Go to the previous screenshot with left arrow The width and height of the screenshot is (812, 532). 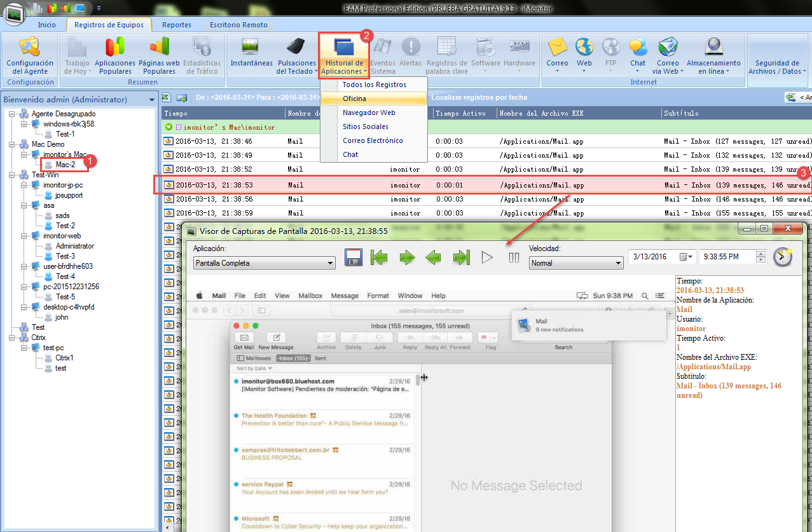pos(434,257)
